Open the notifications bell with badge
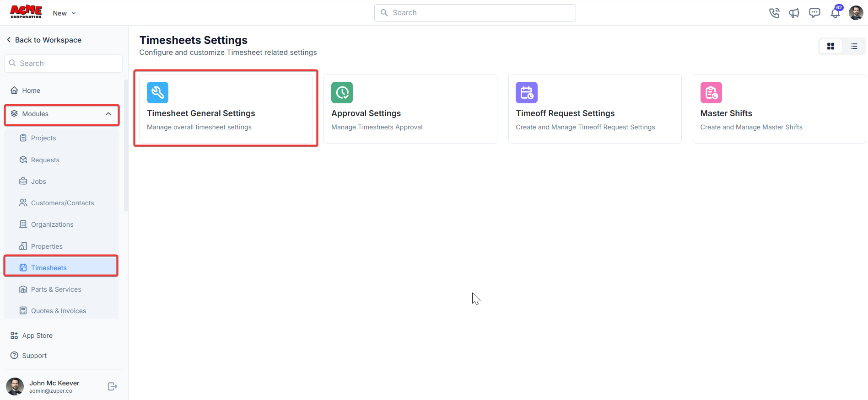Viewport: 868px width, 400px height. 836,12
